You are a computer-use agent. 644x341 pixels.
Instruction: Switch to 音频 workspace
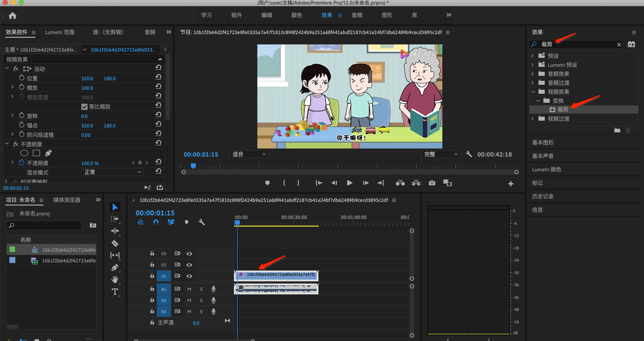tap(357, 15)
